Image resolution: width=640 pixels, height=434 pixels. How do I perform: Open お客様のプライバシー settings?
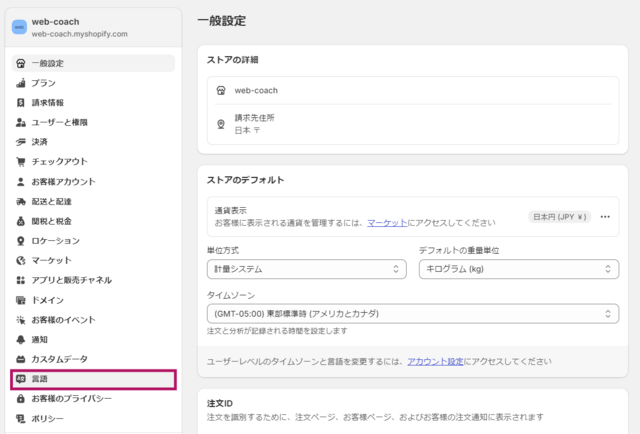coord(93,398)
